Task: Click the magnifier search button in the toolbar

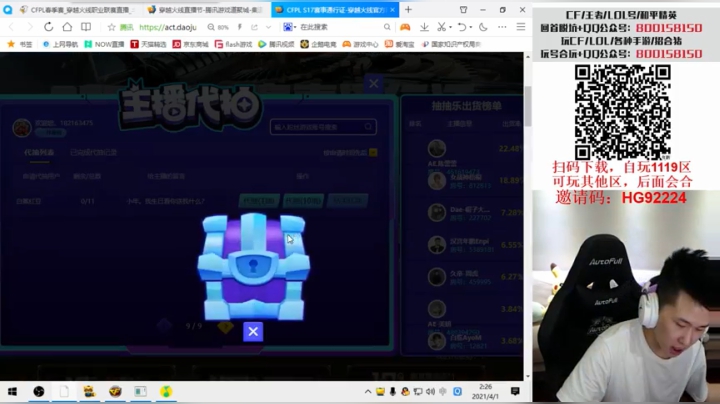Action: (x=387, y=27)
